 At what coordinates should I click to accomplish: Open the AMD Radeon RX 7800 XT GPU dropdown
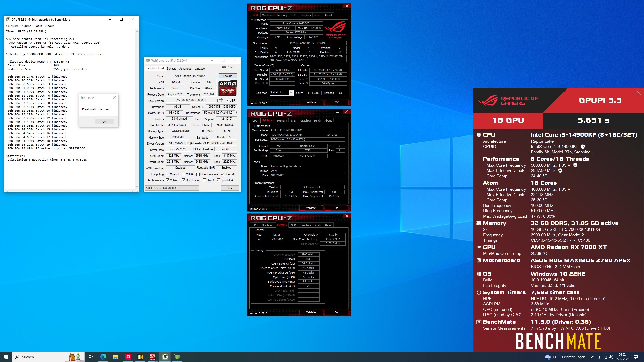(x=172, y=188)
